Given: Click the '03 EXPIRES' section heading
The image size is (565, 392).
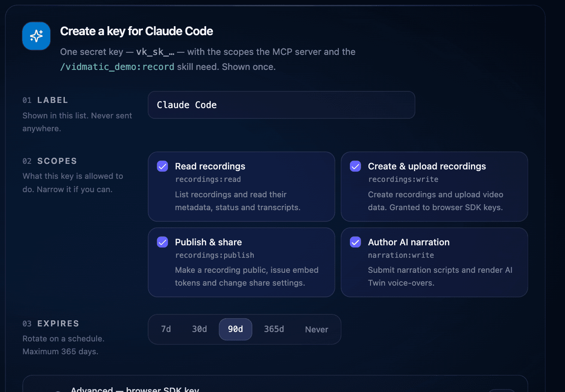Looking at the screenshot, I should pyautogui.click(x=51, y=324).
